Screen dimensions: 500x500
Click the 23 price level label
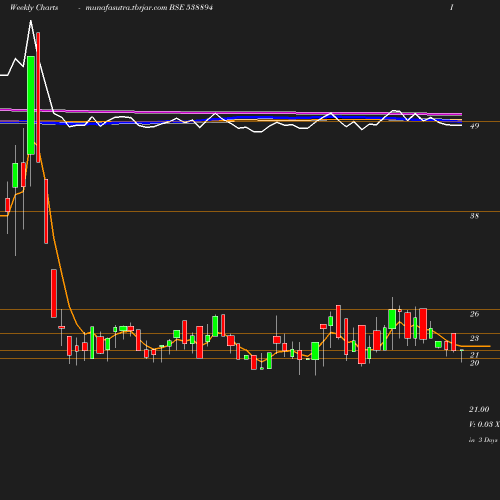click(x=474, y=338)
